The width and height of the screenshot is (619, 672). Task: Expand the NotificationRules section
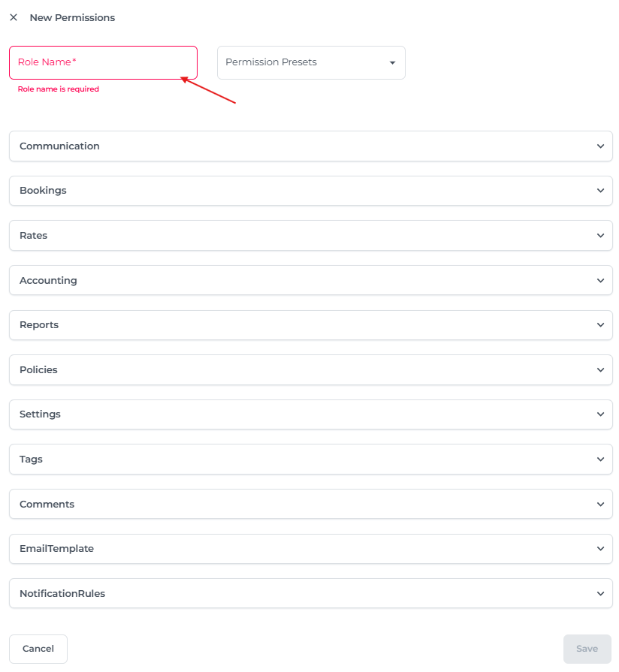coord(62,594)
